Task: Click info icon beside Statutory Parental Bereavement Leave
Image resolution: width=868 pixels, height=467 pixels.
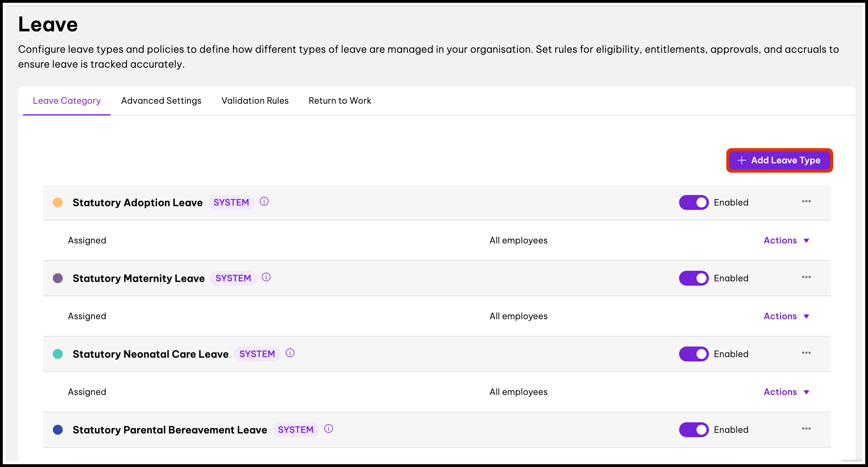Action: click(x=329, y=428)
